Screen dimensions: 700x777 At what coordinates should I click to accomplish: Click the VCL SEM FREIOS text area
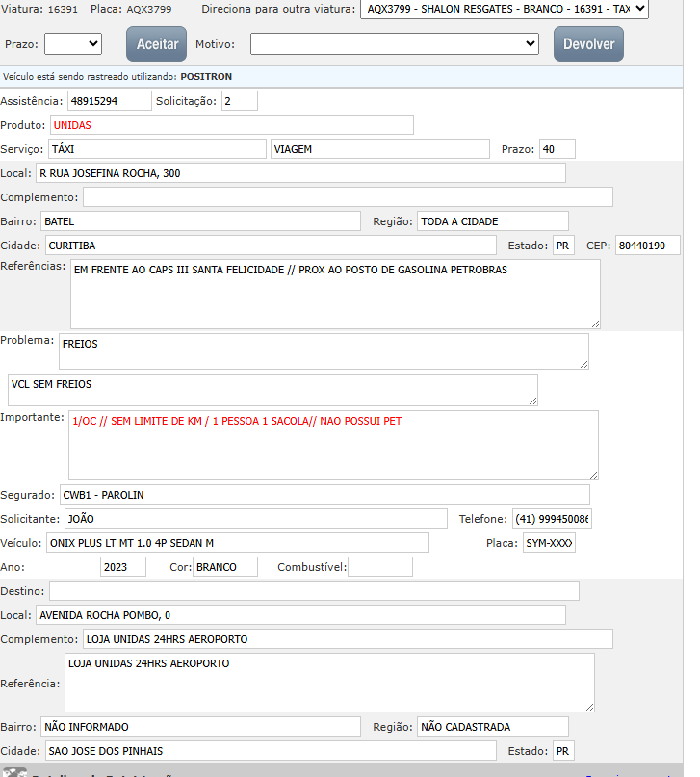(x=272, y=390)
